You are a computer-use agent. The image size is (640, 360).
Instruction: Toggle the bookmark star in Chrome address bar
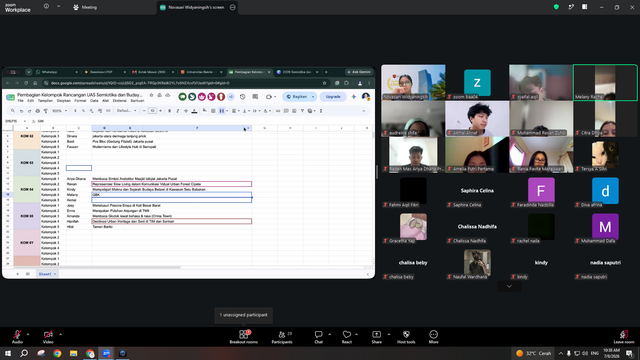pyautogui.click(x=324, y=83)
